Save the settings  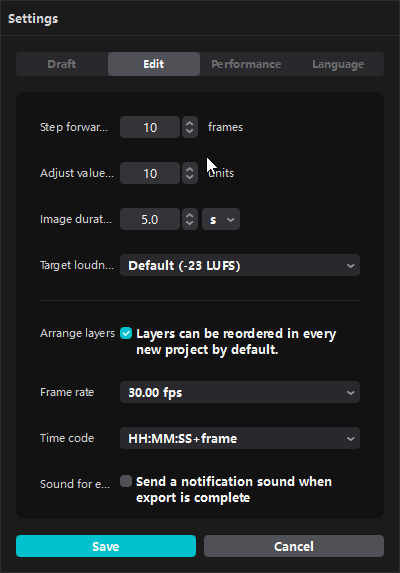pos(106,546)
